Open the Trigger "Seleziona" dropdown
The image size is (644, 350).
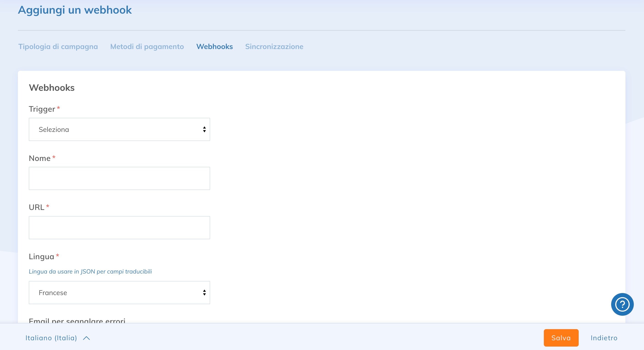point(119,129)
